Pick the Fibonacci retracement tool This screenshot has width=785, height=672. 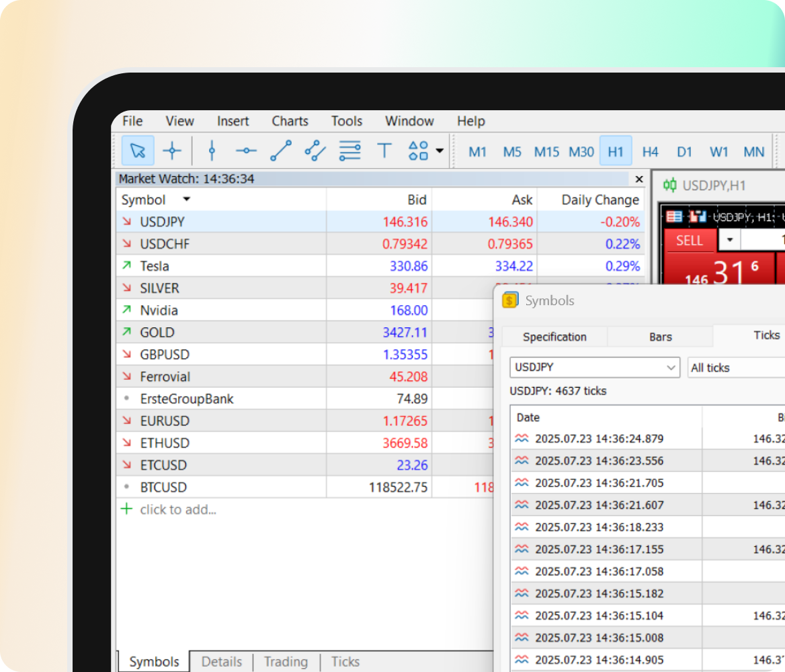349,151
